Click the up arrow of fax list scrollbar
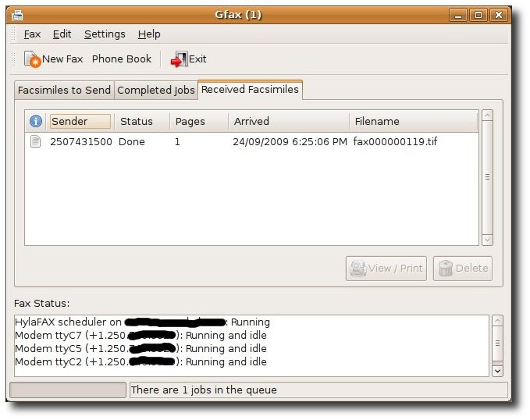This screenshot has width=530, height=420. coord(487,116)
